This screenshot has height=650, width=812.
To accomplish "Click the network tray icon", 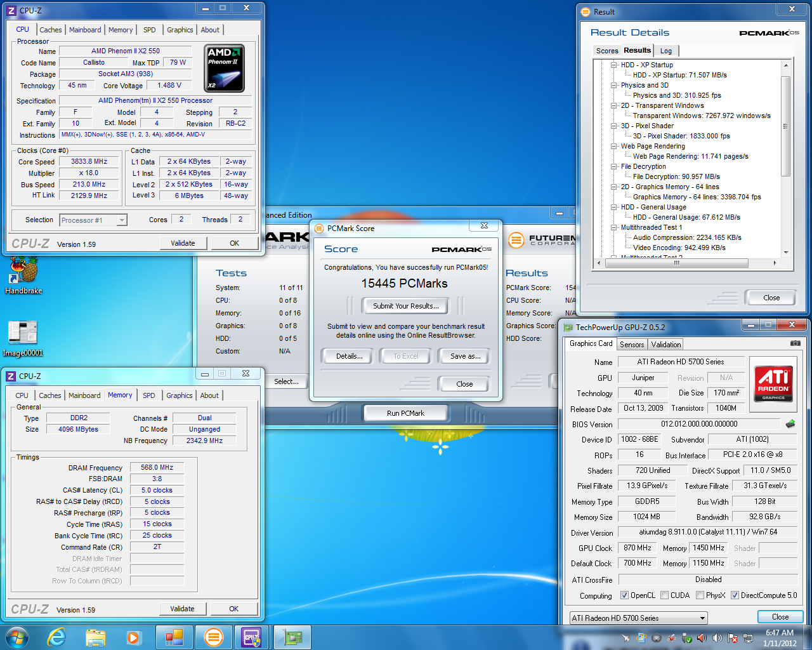I will coord(748,638).
